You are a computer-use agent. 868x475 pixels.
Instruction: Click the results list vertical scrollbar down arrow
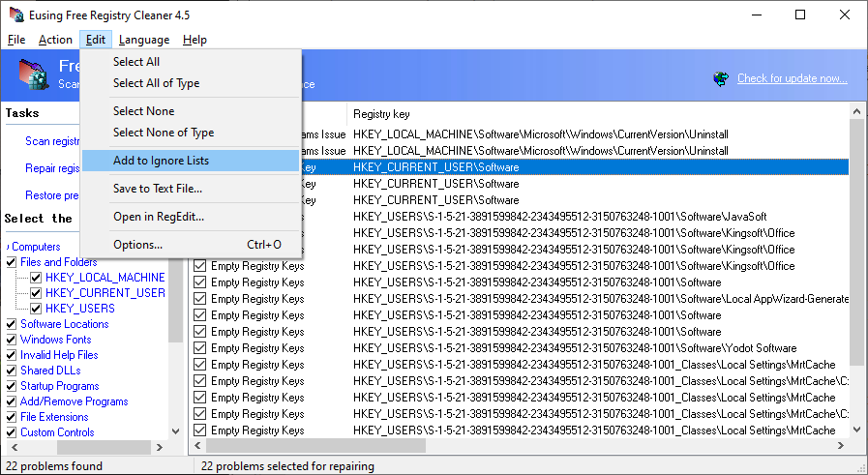[858, 430]
